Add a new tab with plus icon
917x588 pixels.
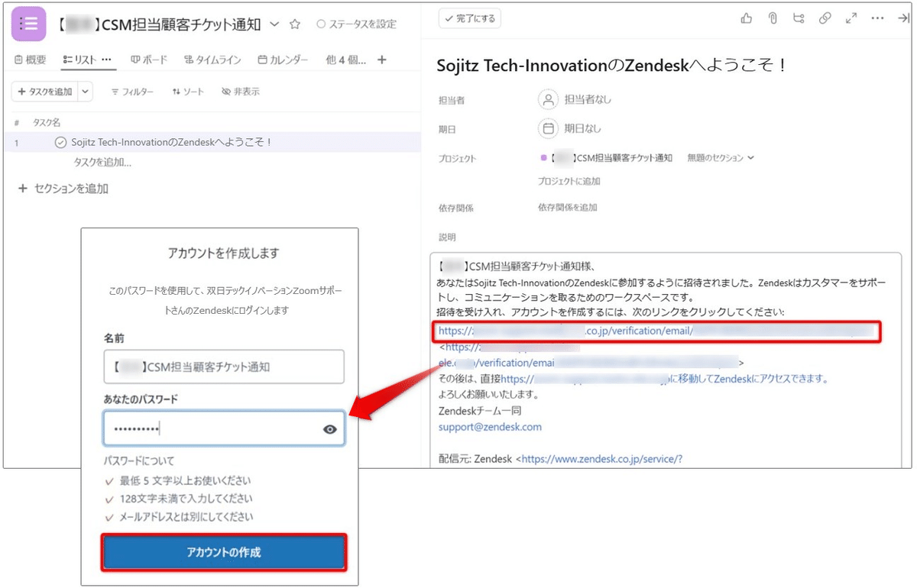click(382, 60)
